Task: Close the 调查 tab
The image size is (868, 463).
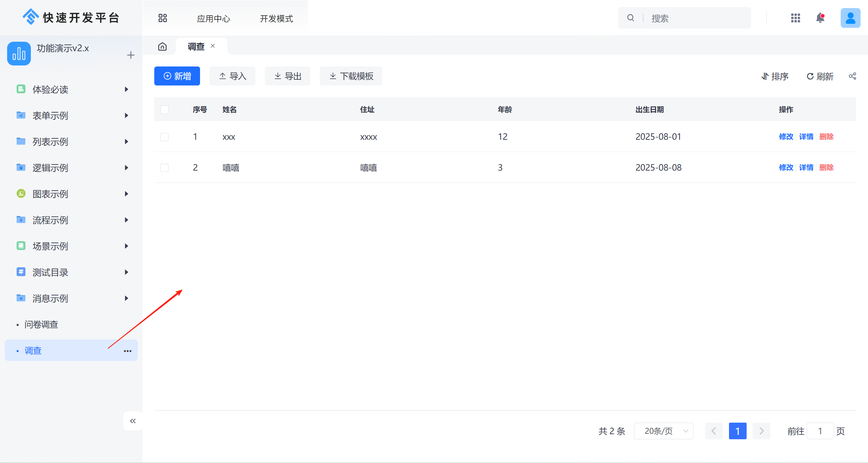Action: [213, 46]
